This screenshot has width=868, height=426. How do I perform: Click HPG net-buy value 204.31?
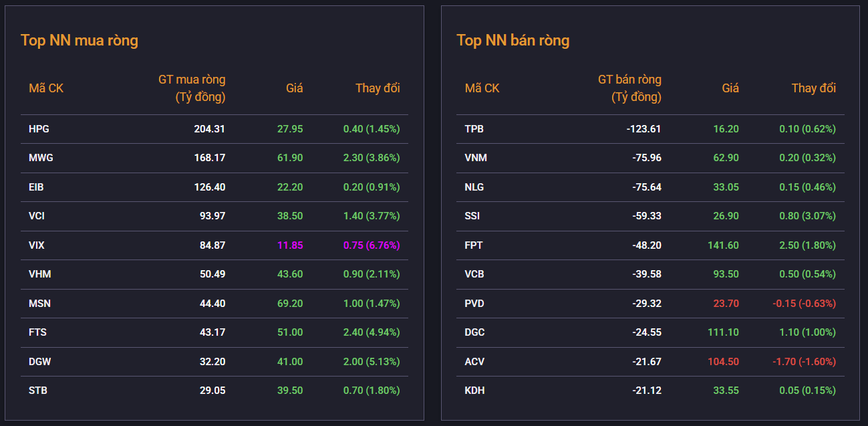210,129
